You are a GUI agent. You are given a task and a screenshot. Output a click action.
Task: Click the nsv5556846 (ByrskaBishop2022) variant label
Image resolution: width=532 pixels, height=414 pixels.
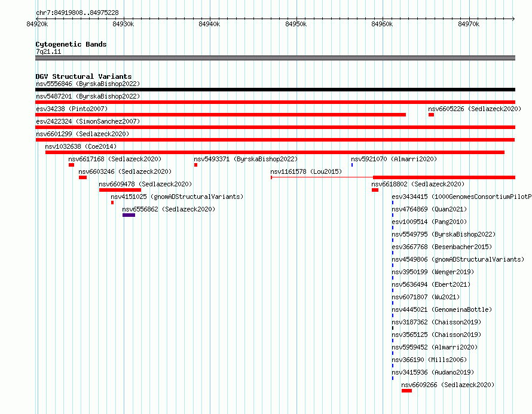[88, 84]
